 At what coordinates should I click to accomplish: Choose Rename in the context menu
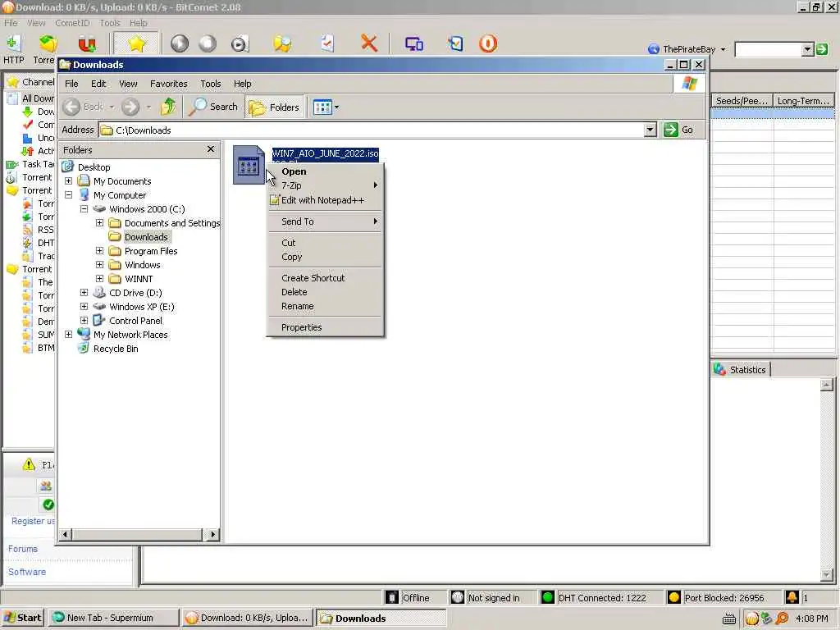pyautogui.click(x=297, y=306)
